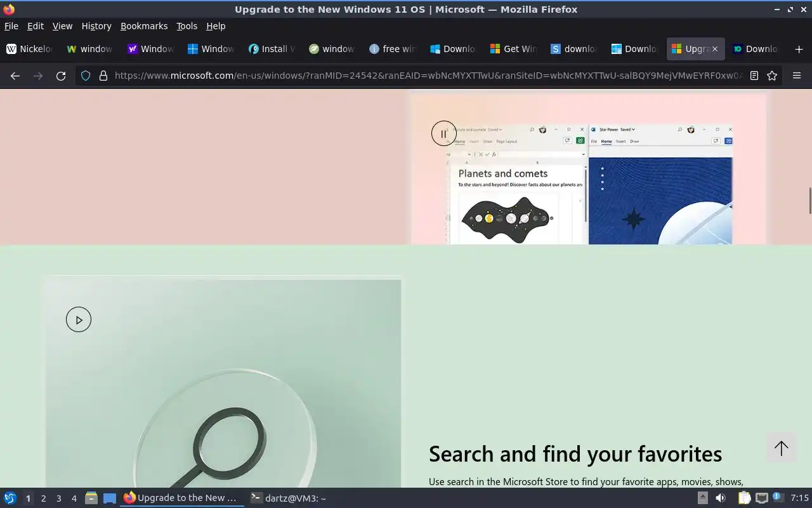Screen dimensions: 812x508
Task: Switch to the green leaf 'window' tab
Action: coord(332,49)
